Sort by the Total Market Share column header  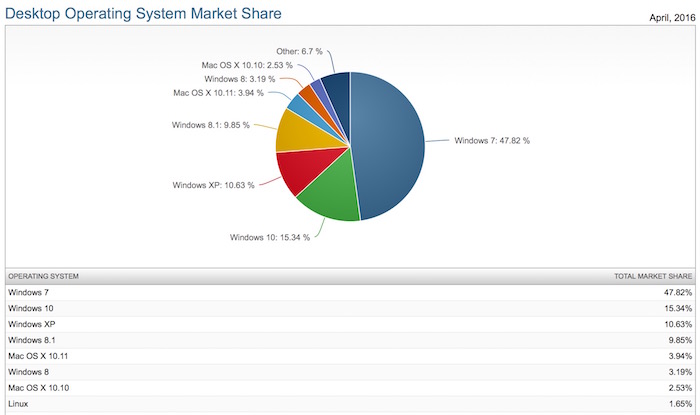click(x=653, y=275)
